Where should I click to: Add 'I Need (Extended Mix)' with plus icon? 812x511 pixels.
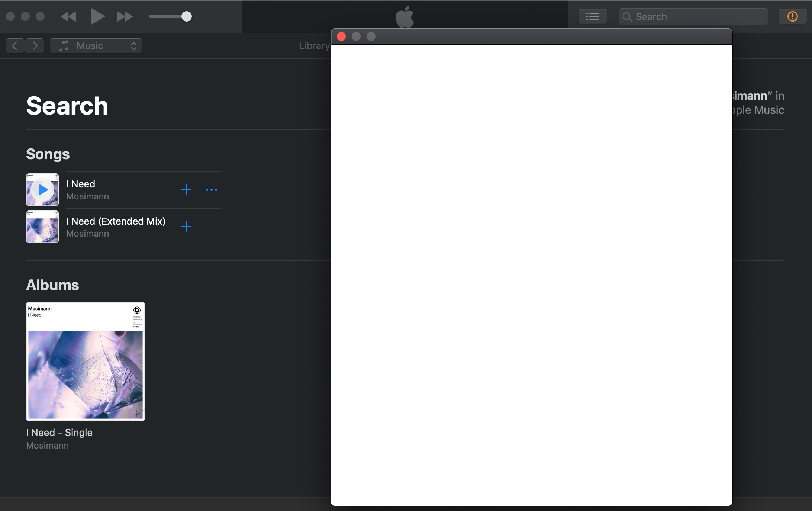tap(186, 226)
